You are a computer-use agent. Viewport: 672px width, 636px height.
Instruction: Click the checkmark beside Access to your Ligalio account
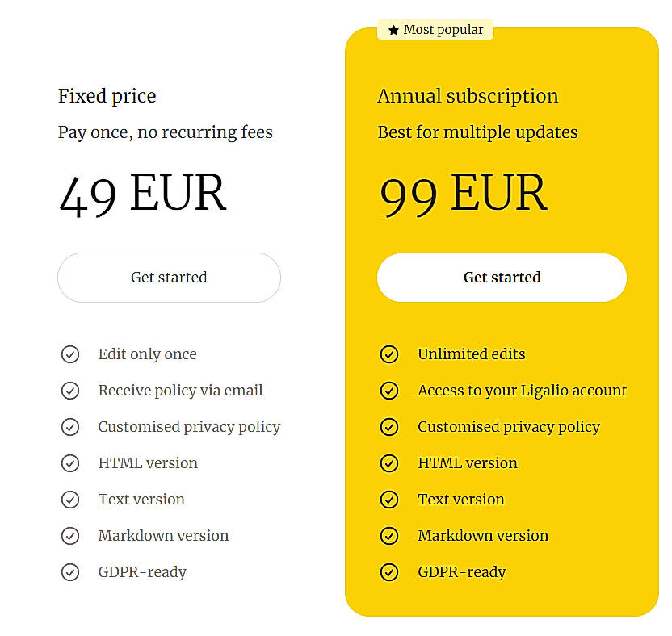click(x=389, y=390)
